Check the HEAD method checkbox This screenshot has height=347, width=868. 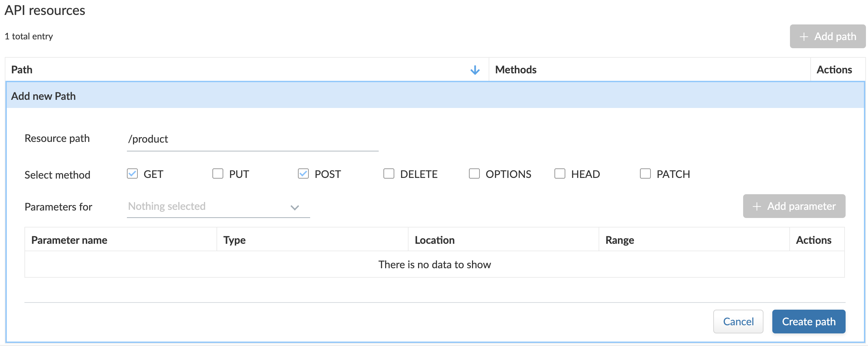click(x=560, y=173)
